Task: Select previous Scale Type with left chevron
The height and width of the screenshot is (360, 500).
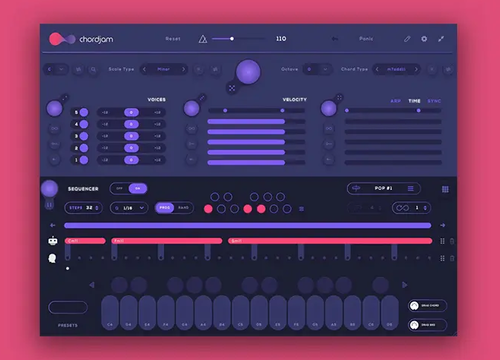Action: tap(144, 69)
